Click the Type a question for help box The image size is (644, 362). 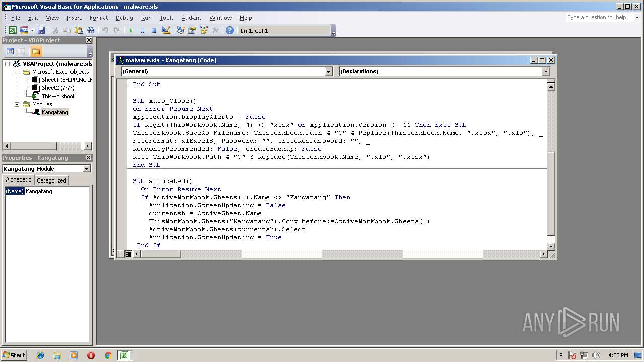599,17
